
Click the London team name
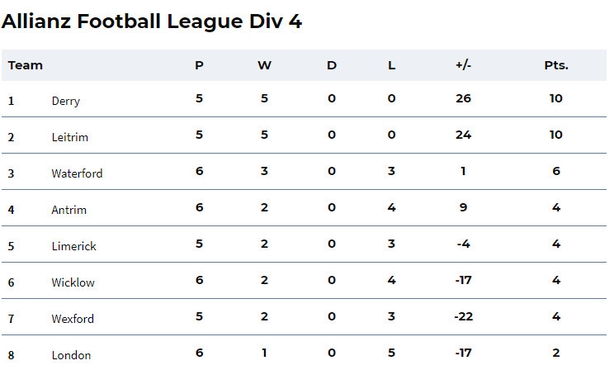pos(71,355)
